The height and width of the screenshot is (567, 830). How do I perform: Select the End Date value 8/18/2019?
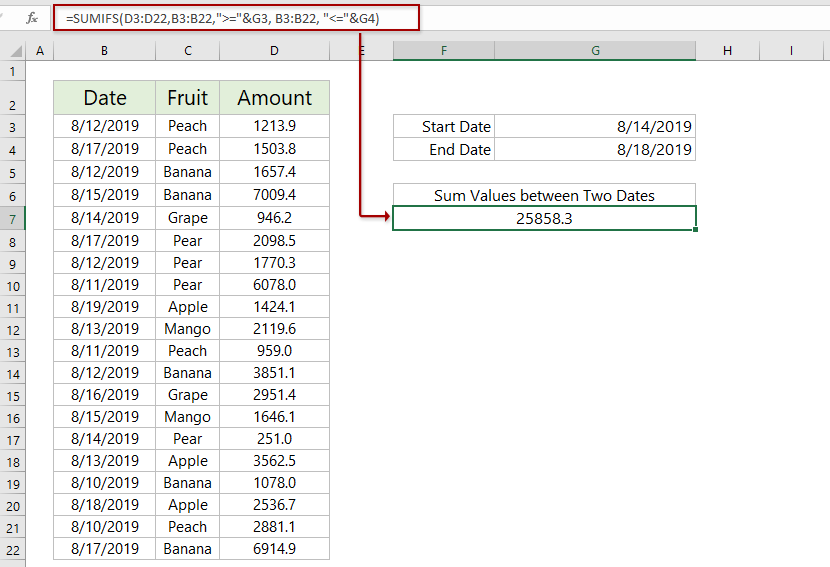coord(595,150)
